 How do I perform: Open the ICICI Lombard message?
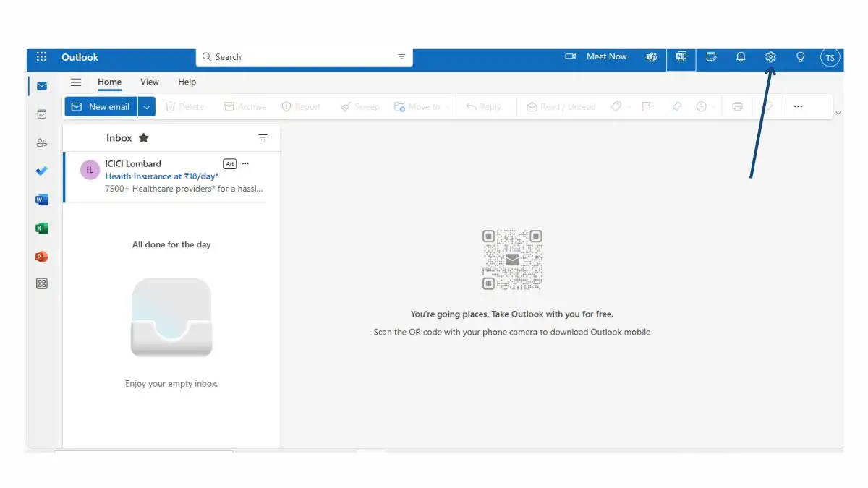(165, 177)
